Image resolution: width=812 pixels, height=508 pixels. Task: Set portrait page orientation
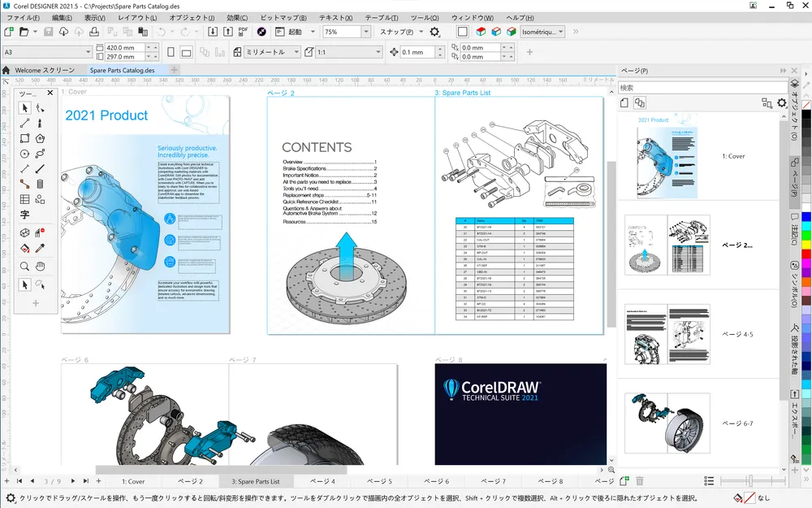[171, 52]
